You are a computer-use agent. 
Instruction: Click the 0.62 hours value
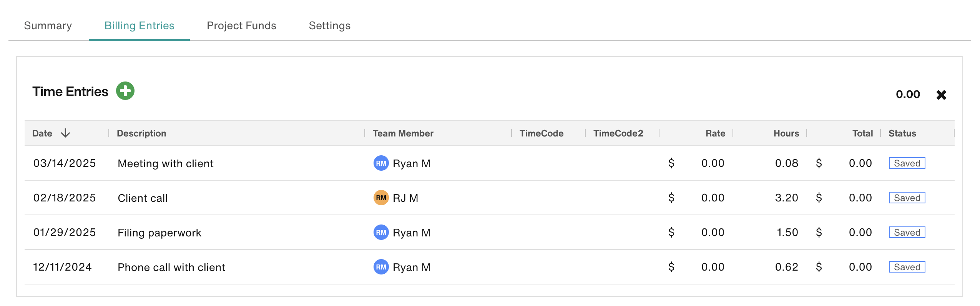pyautogui.click(x=787, y=267)
